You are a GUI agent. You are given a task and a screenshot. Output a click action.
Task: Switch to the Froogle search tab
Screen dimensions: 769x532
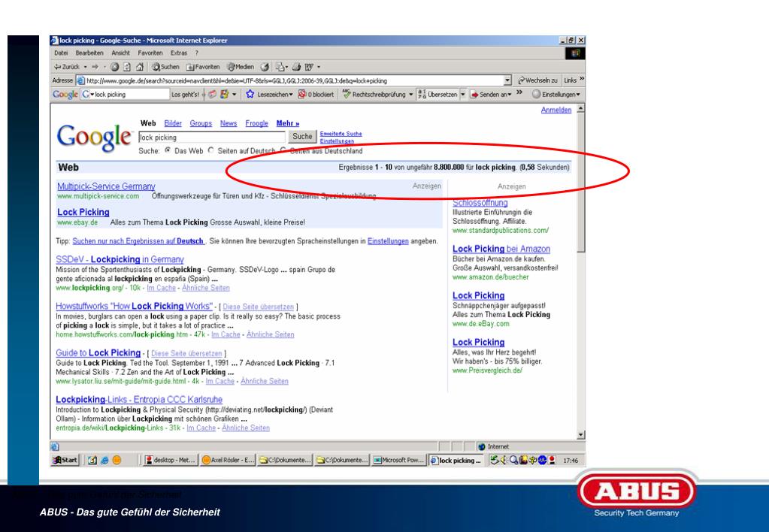(256, 123)
